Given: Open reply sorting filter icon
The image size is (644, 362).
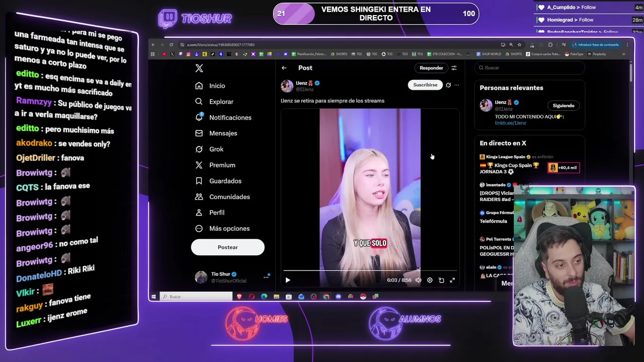Looking at the screenshot, I should [454, 68].
